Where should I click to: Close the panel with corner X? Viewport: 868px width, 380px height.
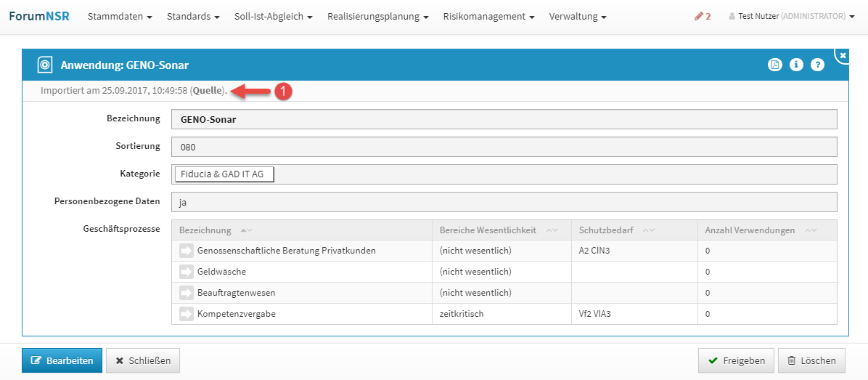(x=843, y=54)
